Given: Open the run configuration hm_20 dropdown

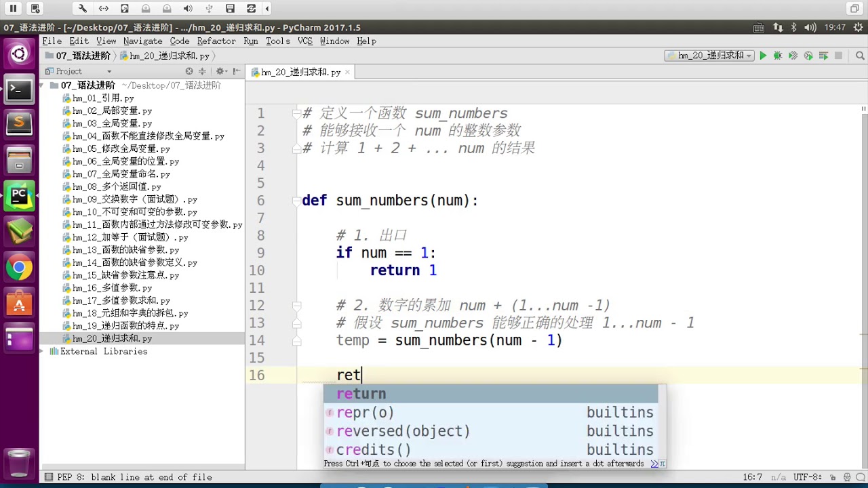Looking at the screenshot, I should tap(709, 56).
